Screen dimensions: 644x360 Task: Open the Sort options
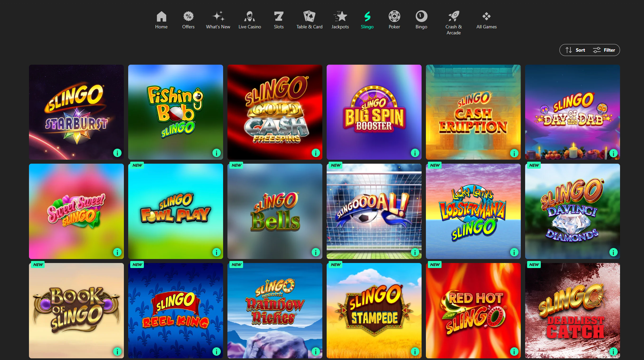pos(575,50)
